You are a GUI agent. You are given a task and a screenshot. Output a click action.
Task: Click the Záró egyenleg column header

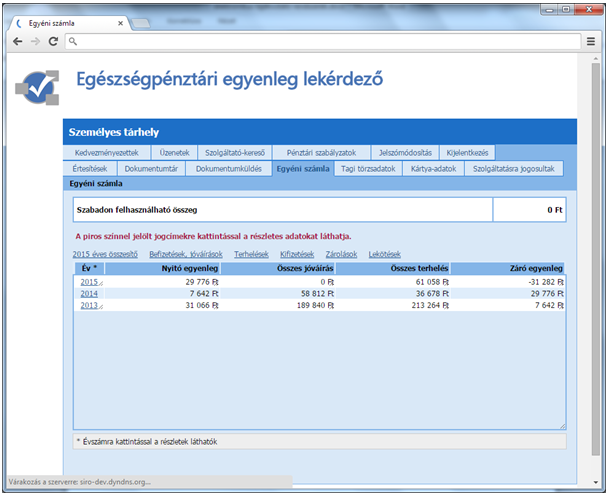(507, 268)
